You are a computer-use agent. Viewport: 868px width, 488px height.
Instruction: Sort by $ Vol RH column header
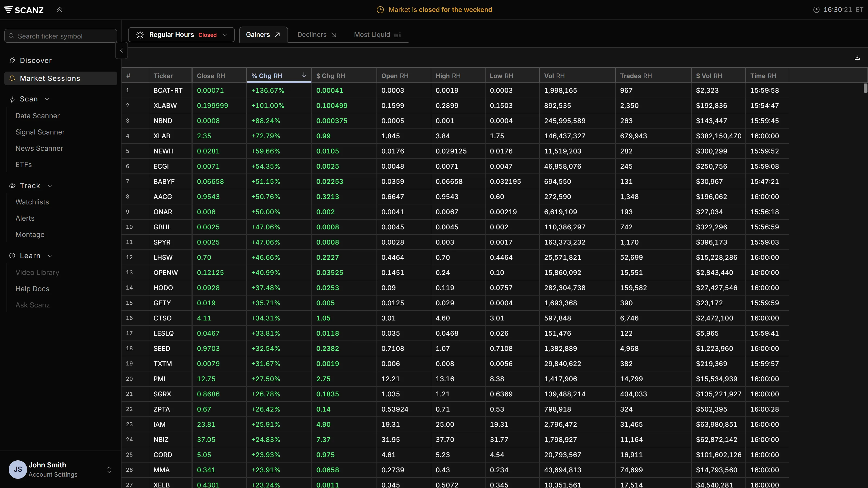pos(718,76)
